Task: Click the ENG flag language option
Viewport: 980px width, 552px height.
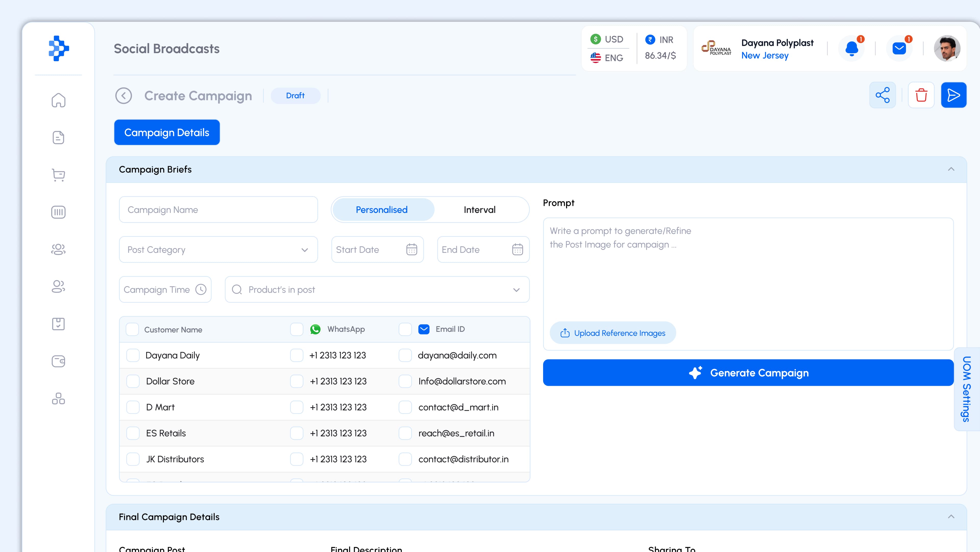Action: pos(606,58)
